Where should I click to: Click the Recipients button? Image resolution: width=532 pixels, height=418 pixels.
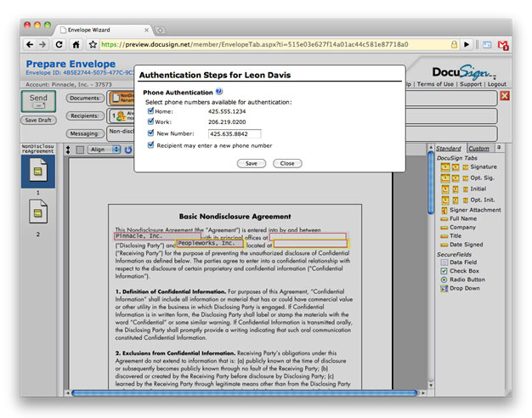point(85,116)
